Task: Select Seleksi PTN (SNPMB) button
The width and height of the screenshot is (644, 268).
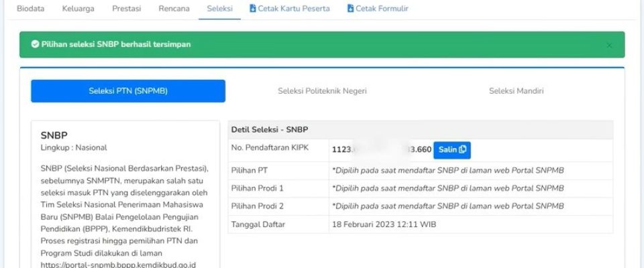Action: (x=128, y=91)
